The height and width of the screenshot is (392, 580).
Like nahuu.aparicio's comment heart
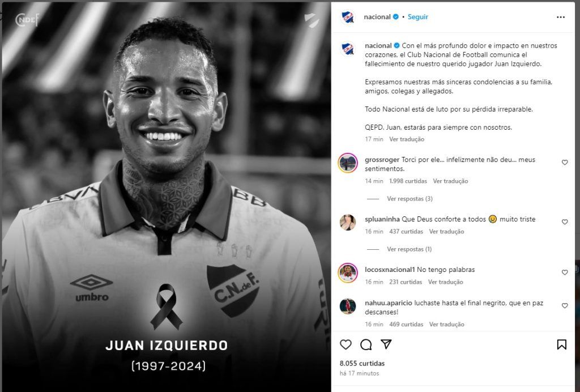click(x=565, y=305)
